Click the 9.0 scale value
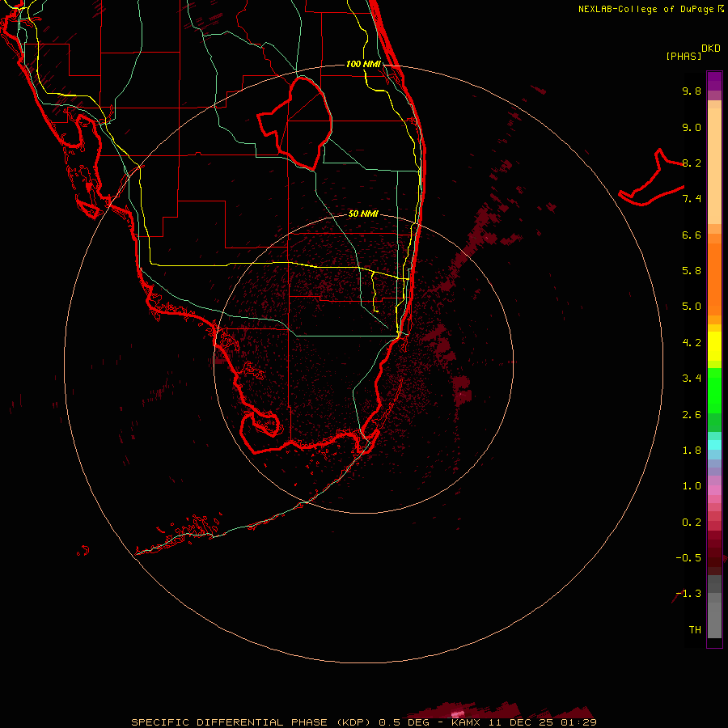 point(692,127)
